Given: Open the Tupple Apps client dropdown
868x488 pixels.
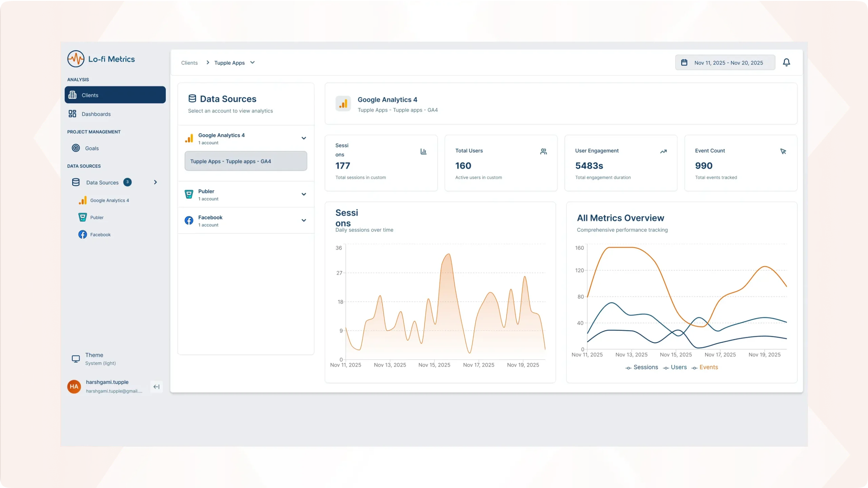Looking at the screenshot, I should (x=234, y=63).
